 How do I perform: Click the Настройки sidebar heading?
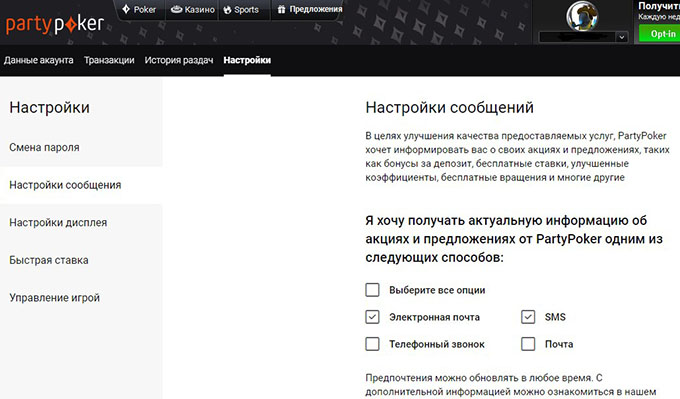pyautogui.click(x=49, y=108)
